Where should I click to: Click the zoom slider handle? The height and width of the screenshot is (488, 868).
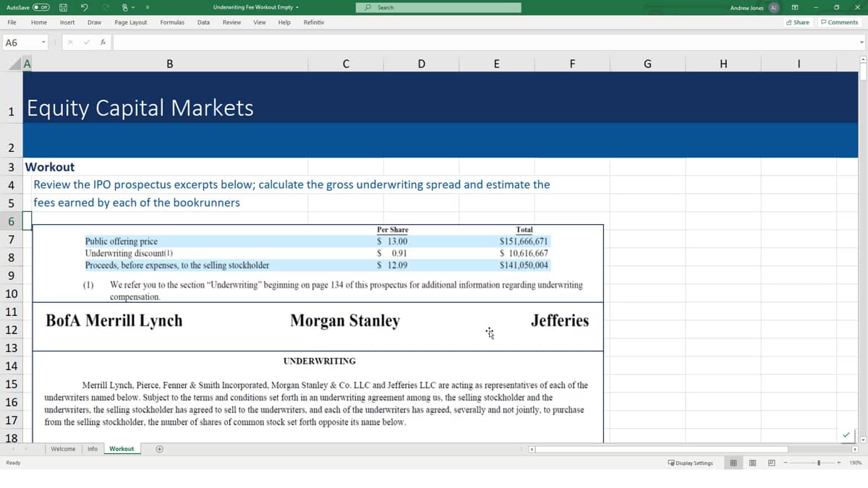click(x=819, y=463)
